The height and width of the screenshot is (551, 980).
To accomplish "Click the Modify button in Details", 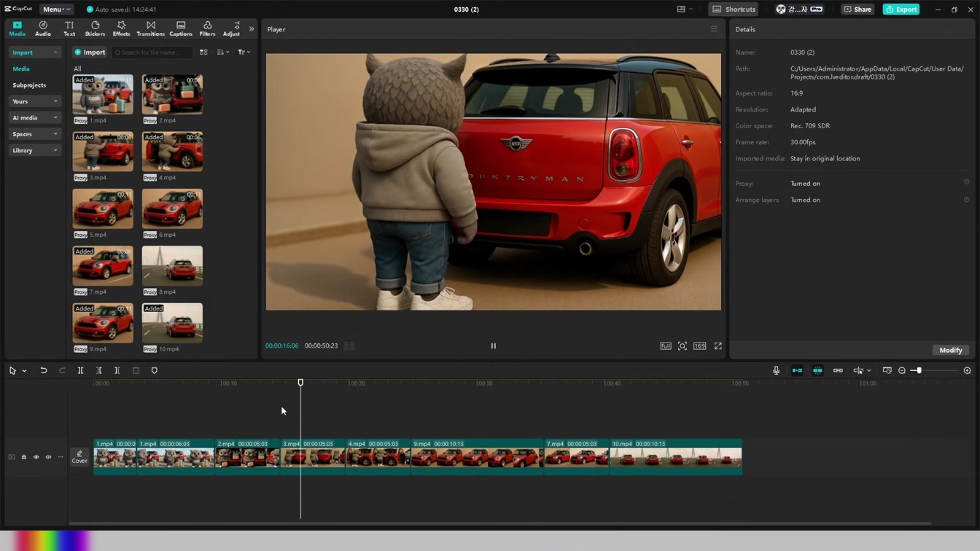I will pos(951,351).
